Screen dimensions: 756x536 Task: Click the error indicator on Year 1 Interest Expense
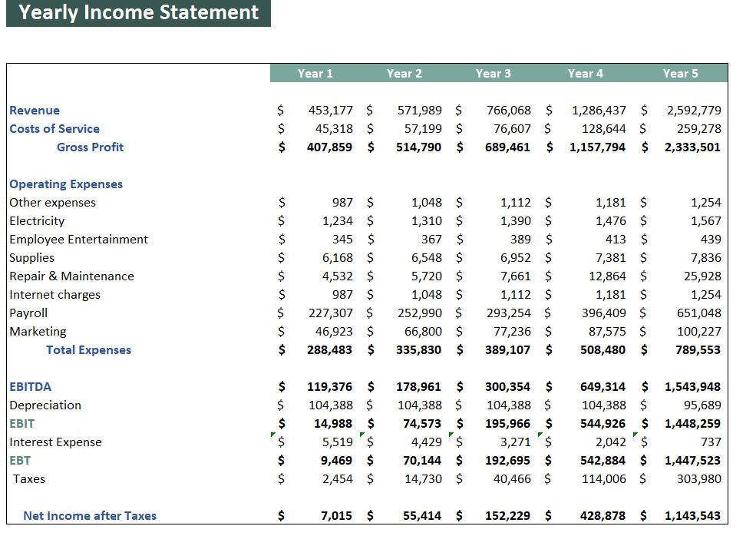272,435
